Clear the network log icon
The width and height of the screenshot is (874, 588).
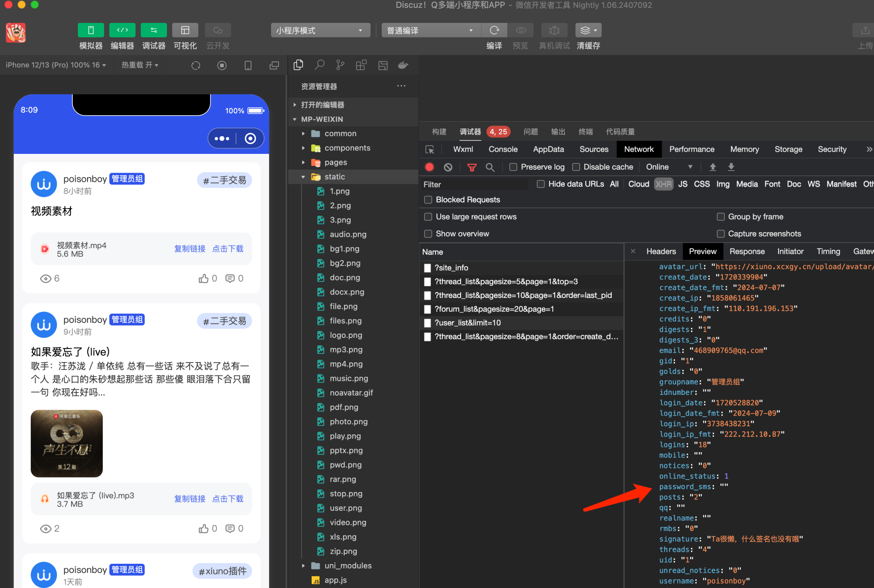tap(448, 167)
